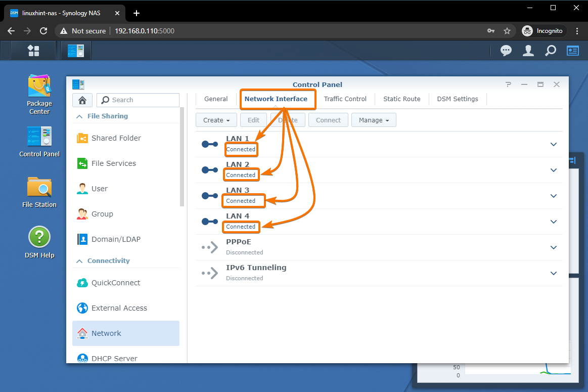Expand the LAN 3 details
This screenshot has height=392, width=588.
click(x=553, y=196)
